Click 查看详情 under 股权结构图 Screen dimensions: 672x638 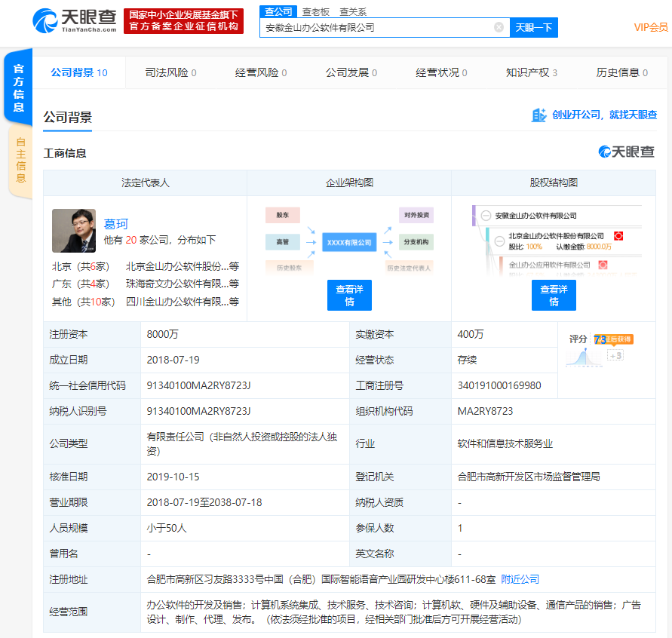pyautogui.click(x=554, y=295)
